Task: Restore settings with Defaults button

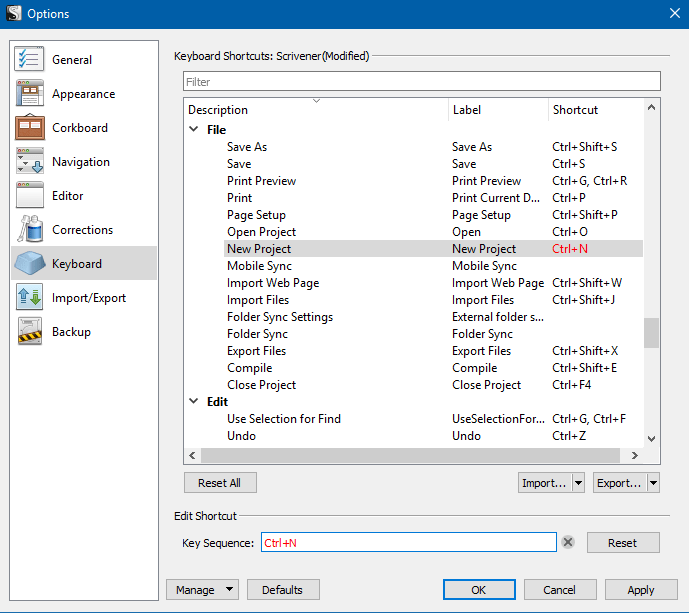Action: [283, 589]
